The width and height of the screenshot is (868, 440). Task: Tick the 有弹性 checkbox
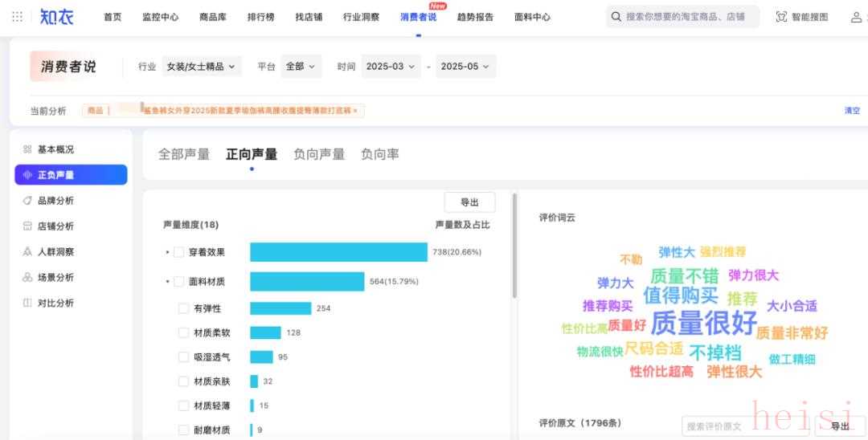[184, 308]
